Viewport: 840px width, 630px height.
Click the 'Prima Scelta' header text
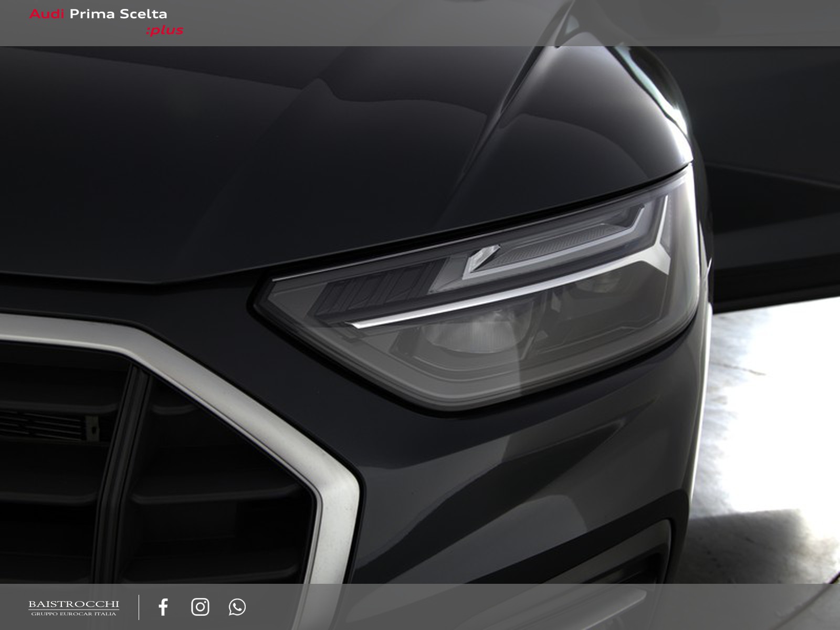tap(119, 14)
